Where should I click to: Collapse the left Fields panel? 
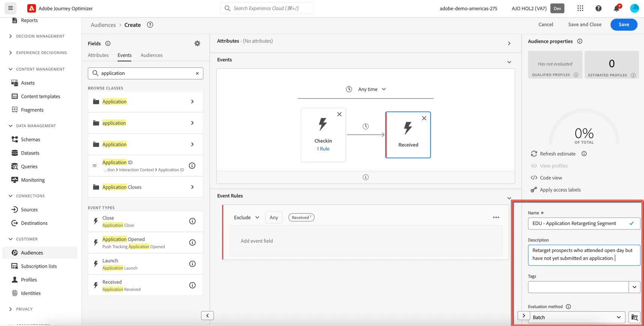click(x=207, y=315)
